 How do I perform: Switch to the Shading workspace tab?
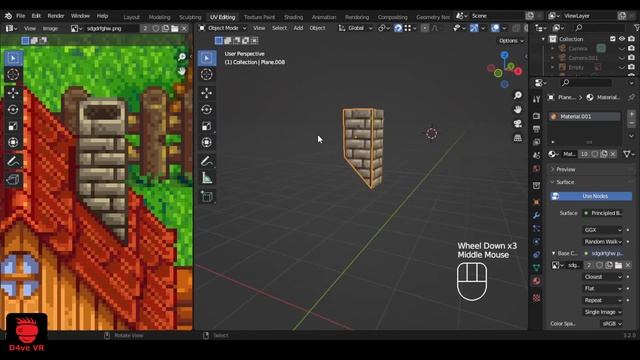[293, 17]
